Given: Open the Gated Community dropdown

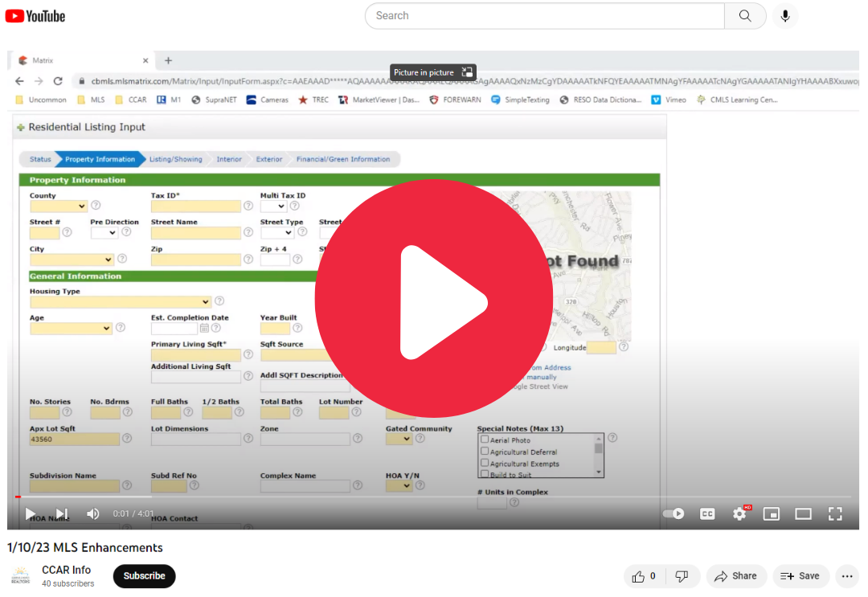Looking at the screenshot, I should (x=399, y=440).
